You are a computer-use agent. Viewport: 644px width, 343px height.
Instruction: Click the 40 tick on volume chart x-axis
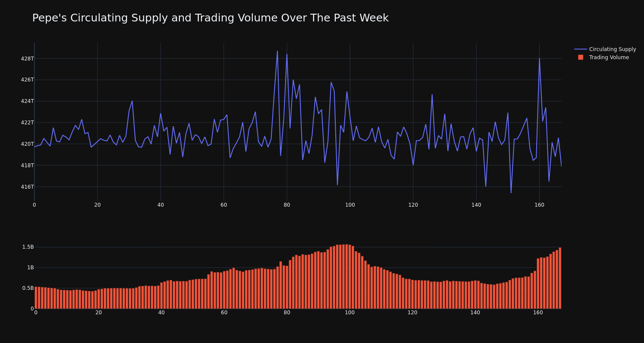tap(161, 313)
